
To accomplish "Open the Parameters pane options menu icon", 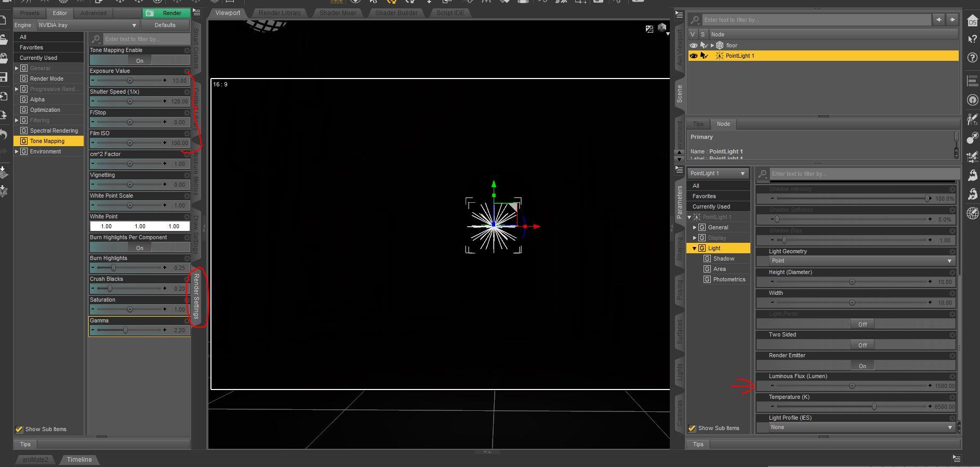I will (x=679, y=170).
